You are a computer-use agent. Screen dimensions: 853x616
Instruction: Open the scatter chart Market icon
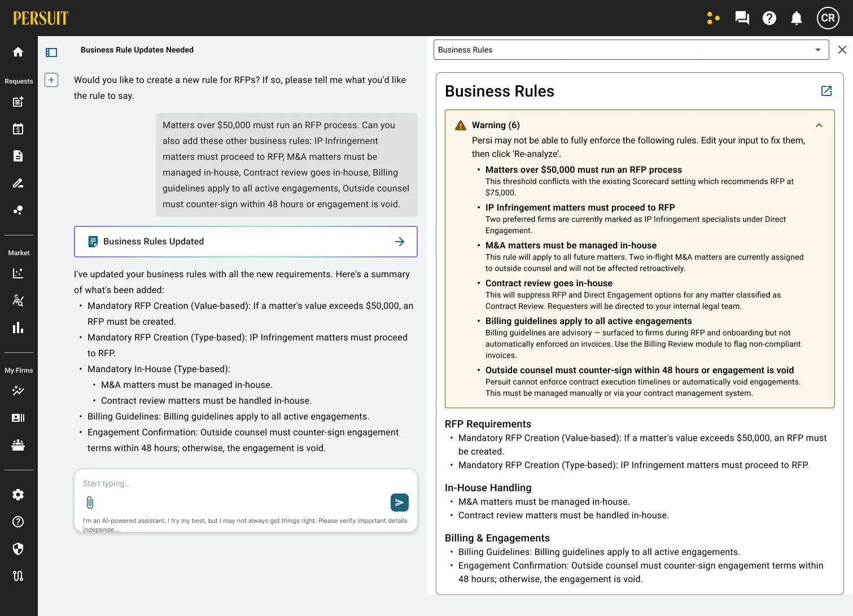18,273
